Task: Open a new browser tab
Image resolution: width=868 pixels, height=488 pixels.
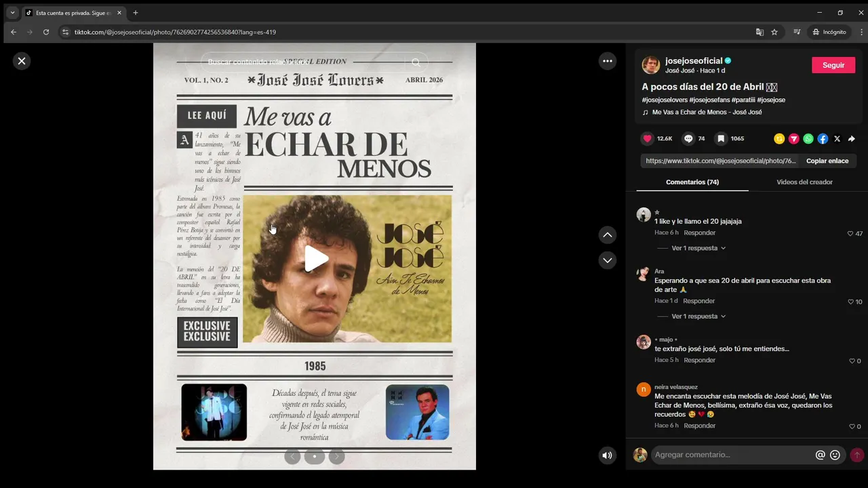Action: (x=136, y=13)
